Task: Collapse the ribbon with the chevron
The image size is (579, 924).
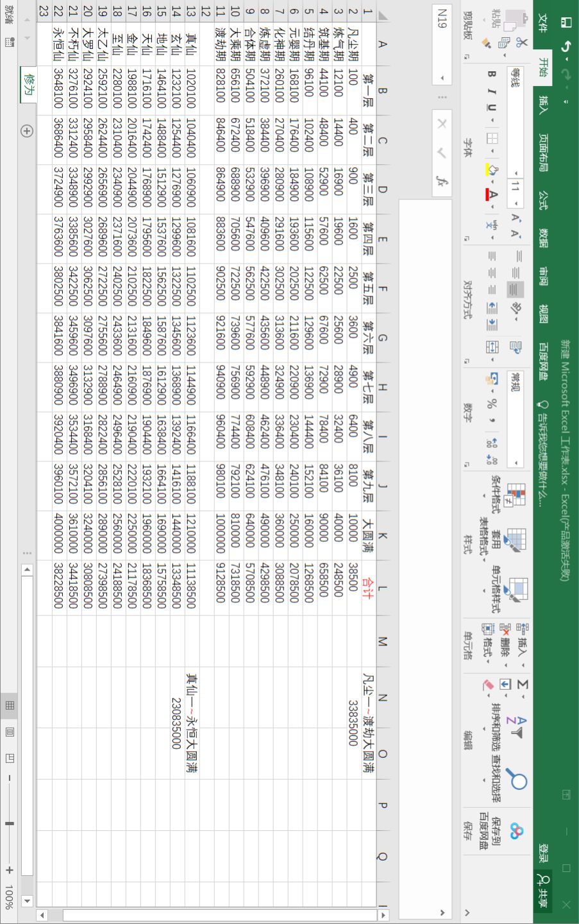Action: point(467,912)
